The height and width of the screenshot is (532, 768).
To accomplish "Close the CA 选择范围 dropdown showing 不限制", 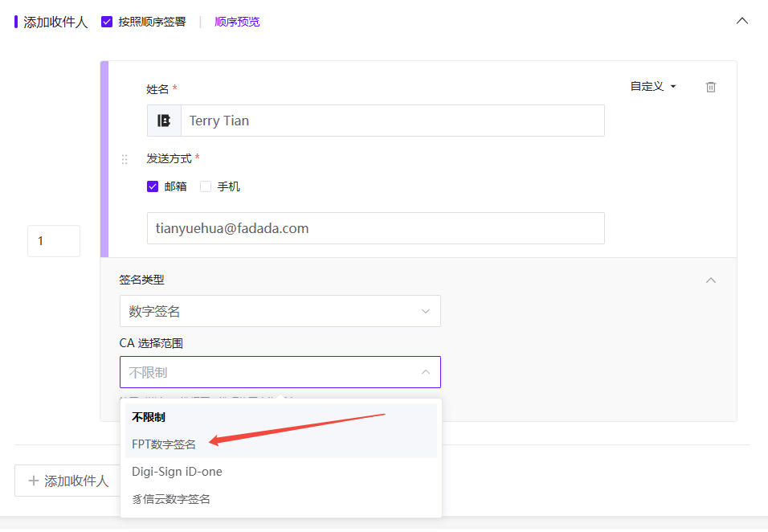I will click(x=280, y=372).
